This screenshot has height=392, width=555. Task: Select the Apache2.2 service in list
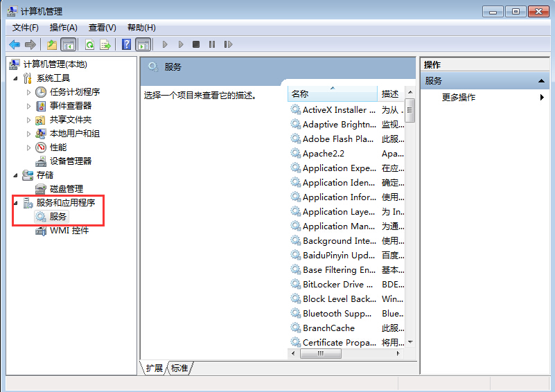(323, 154)
